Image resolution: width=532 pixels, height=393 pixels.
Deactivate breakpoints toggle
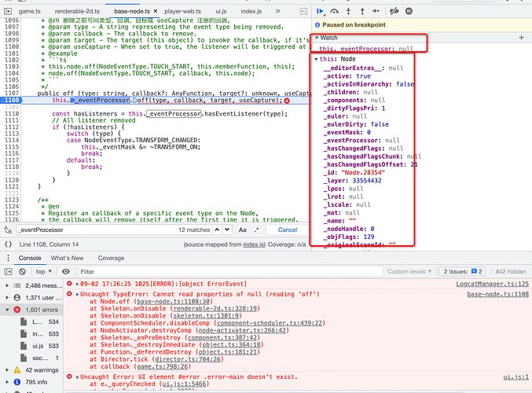[x=394, y=11]
